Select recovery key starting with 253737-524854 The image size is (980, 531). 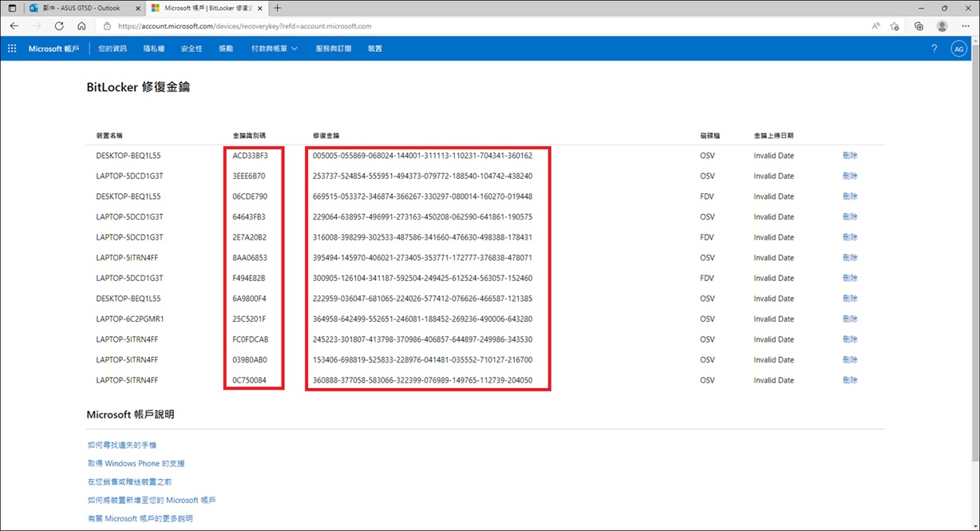click(422, 176)
